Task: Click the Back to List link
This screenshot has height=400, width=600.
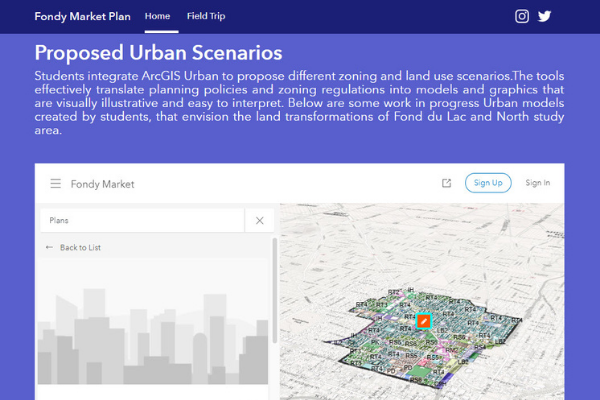Action: (80, 247)
